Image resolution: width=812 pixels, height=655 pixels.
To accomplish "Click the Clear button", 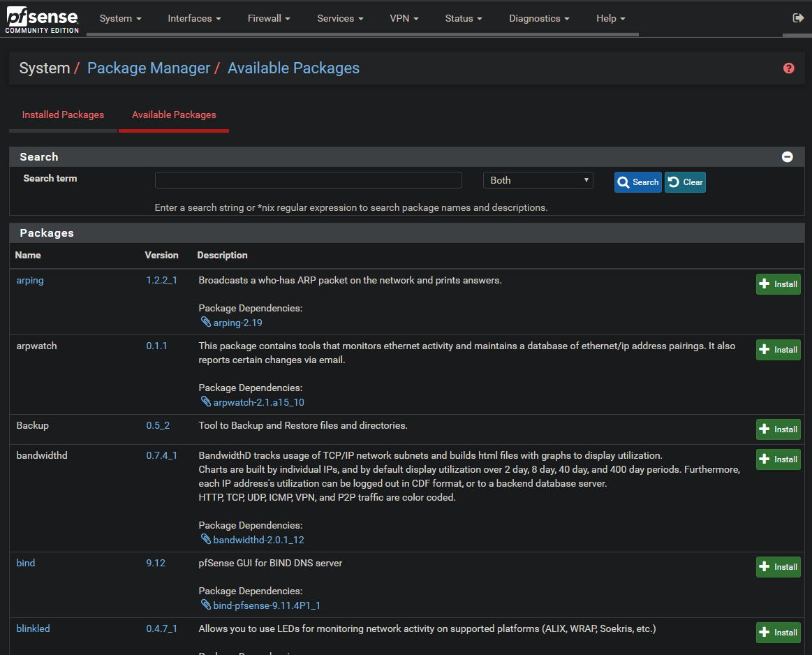I will click(685, 182).
